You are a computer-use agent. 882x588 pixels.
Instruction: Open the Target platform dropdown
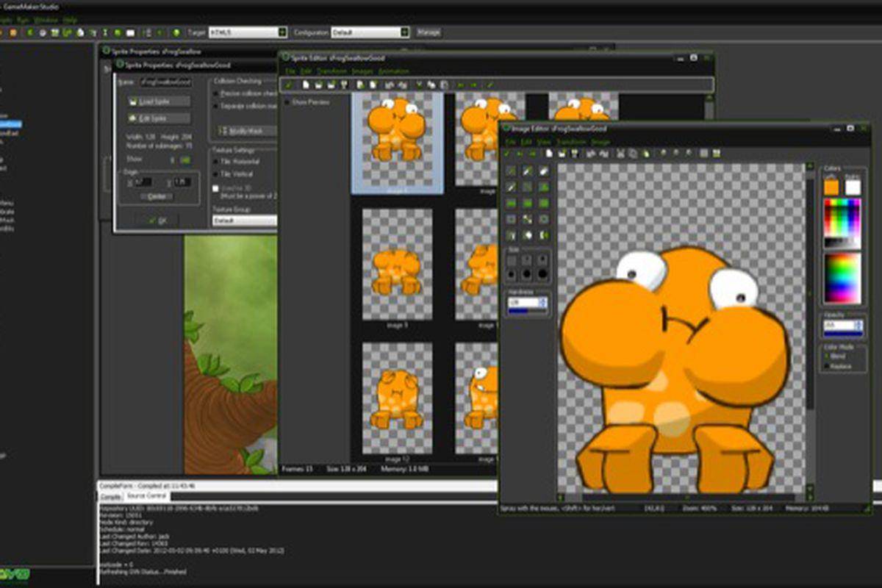click(282, 33)
